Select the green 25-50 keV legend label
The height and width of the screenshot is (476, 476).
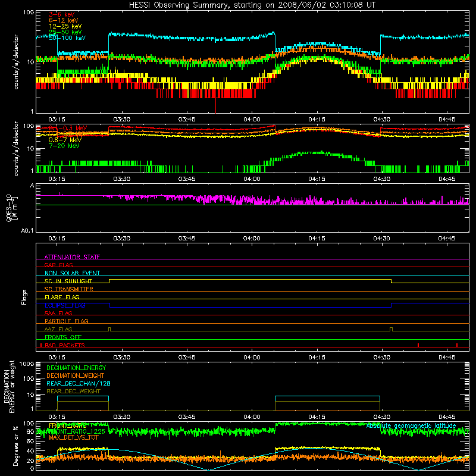pyautogui.click(x=65, y=32)
